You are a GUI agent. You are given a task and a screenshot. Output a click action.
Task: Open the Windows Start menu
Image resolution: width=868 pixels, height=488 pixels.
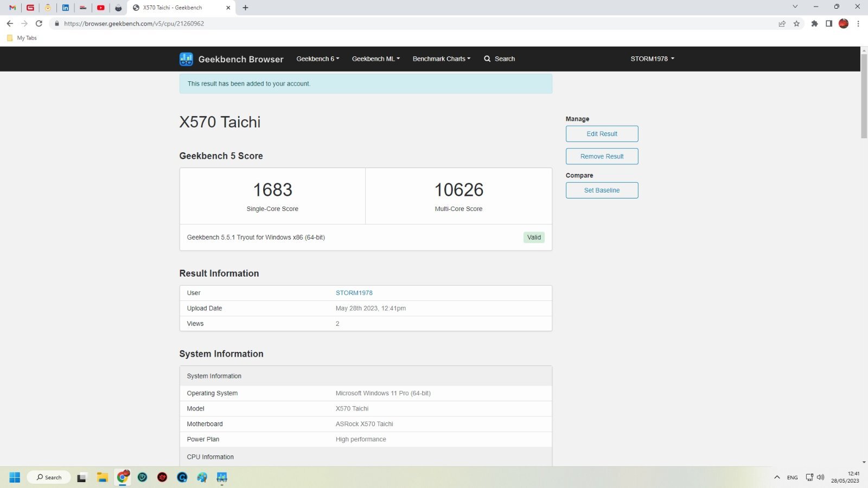tap(15, 477)
